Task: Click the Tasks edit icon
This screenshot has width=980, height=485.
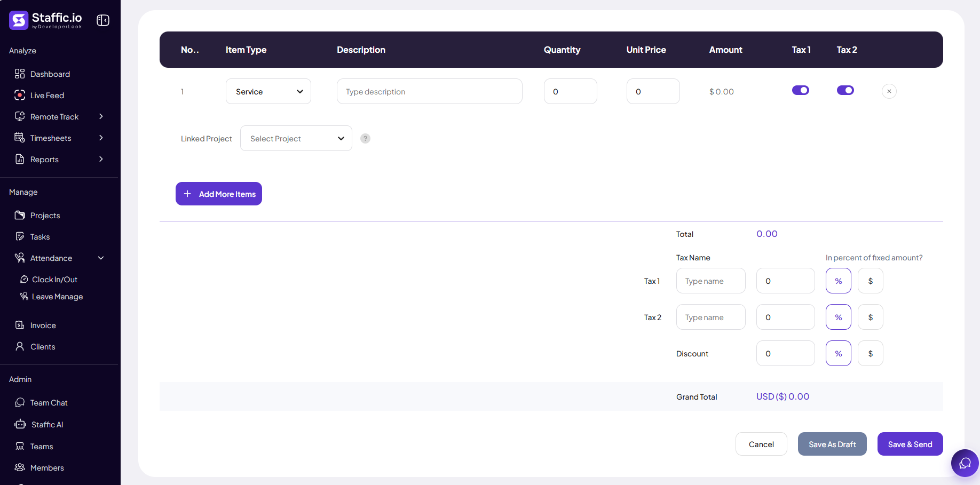Action: pos(20,236)
